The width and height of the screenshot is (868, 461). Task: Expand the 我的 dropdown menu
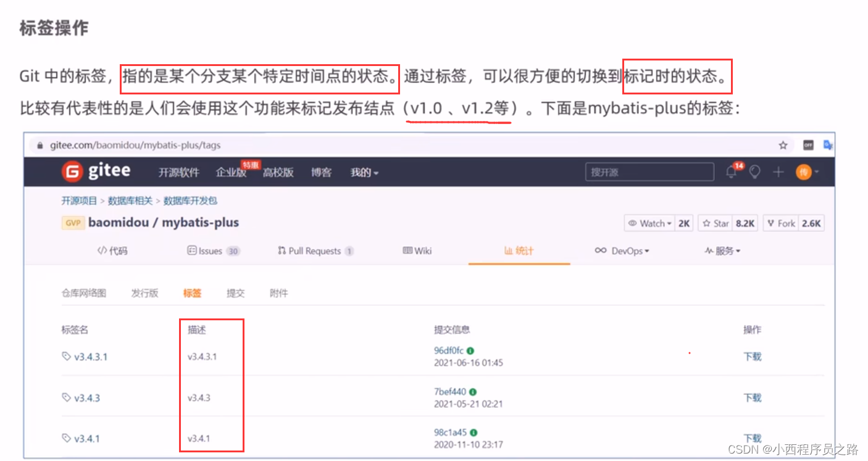tap(364, 172)
